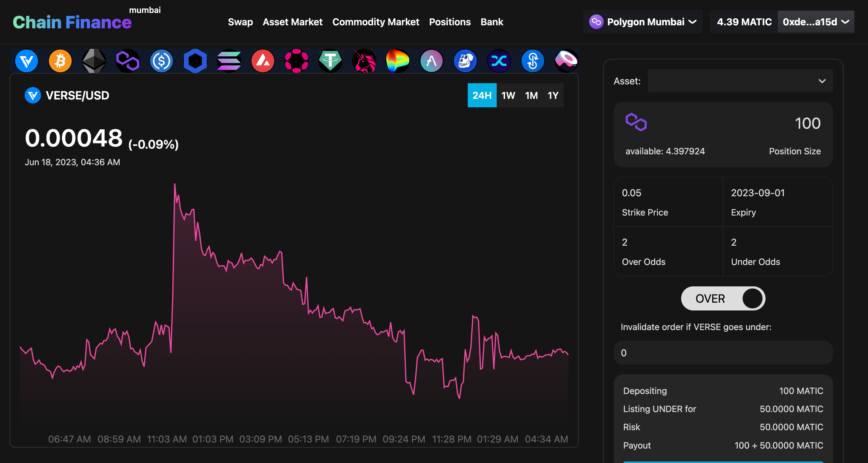Open the Asset dropdown
Image resolution: width=868 pixels, height=463 pixels.
click(x=740, y=81)
